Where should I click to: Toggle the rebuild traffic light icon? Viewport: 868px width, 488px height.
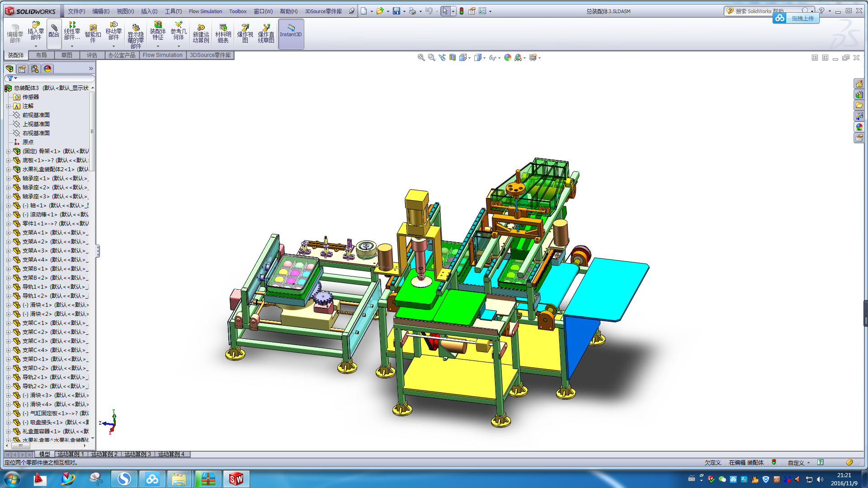(x=462, y=11)
